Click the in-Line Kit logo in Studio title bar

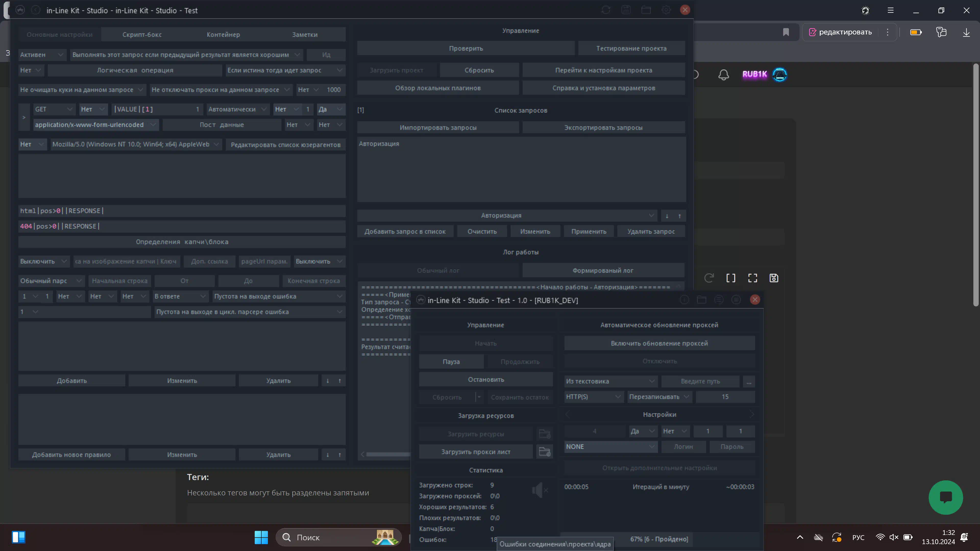pos(20,10)
